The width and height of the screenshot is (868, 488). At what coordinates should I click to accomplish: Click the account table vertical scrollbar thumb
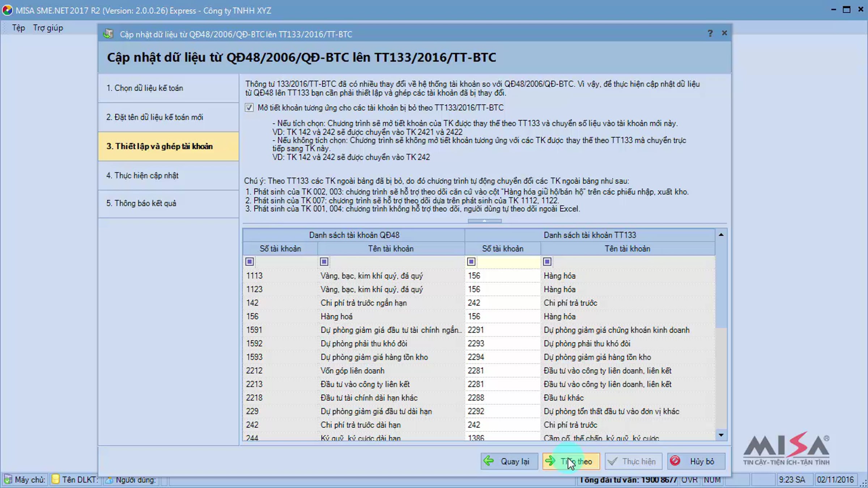pyautogui.click(x=721, y=284)
